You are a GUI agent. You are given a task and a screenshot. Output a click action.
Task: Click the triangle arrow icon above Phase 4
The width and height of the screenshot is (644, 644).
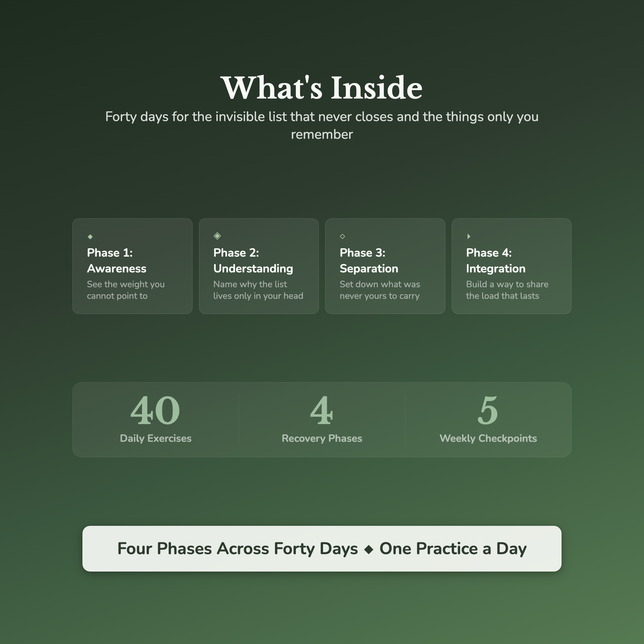469,236
